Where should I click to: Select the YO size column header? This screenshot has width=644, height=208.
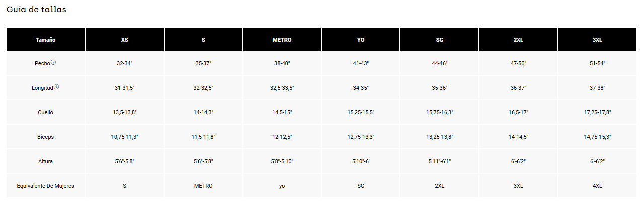[361, 39]
